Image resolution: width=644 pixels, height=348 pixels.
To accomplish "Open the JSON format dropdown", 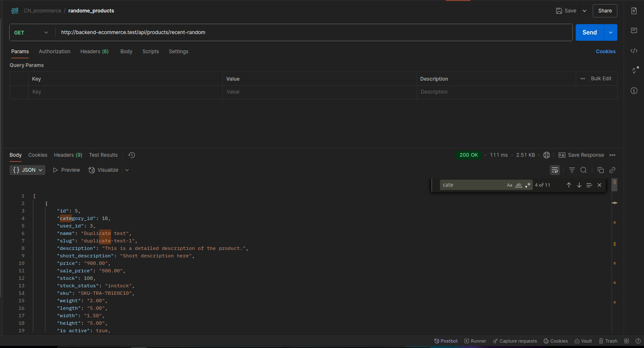I will (x=27, y=170).
